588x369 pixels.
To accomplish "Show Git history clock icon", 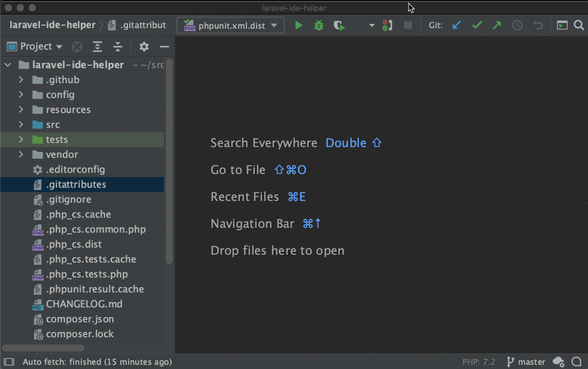I will point(517,26).
